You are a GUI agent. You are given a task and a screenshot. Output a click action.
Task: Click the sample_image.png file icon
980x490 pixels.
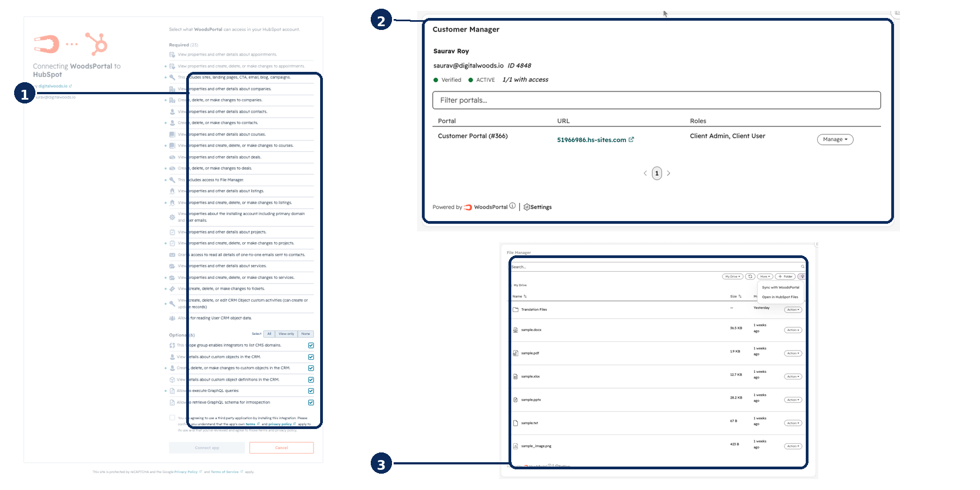[516, 446]
